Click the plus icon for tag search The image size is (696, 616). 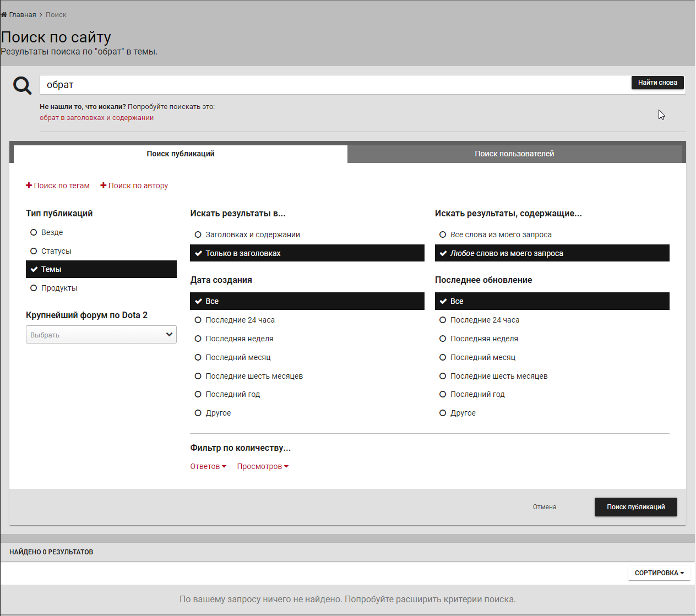pos(29,186)
